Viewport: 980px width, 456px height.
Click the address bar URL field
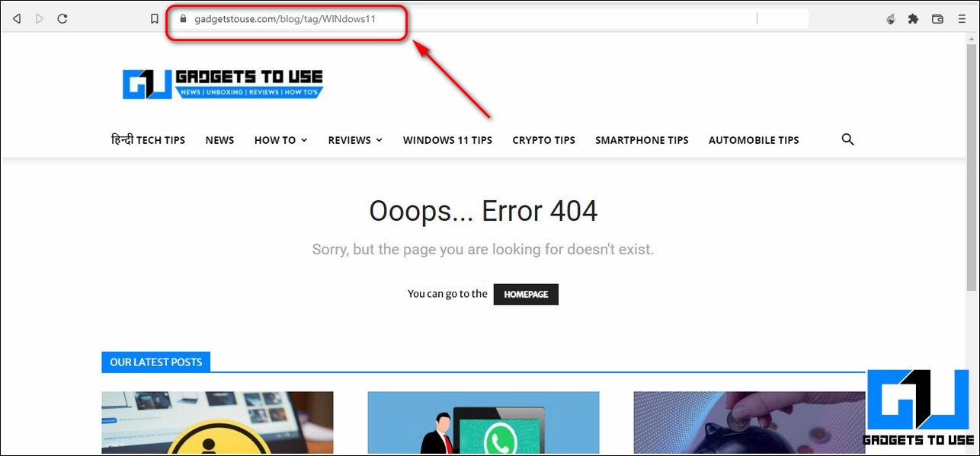click(x=457, y=19)
